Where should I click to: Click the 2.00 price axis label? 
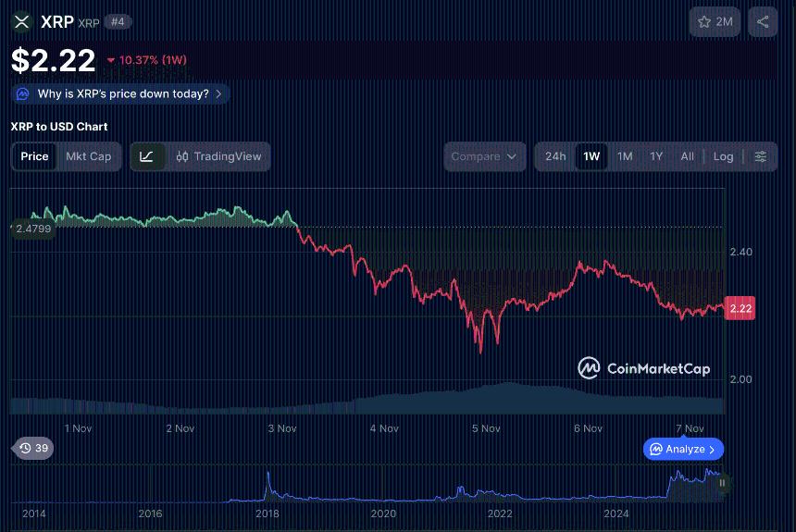point(740,379)
